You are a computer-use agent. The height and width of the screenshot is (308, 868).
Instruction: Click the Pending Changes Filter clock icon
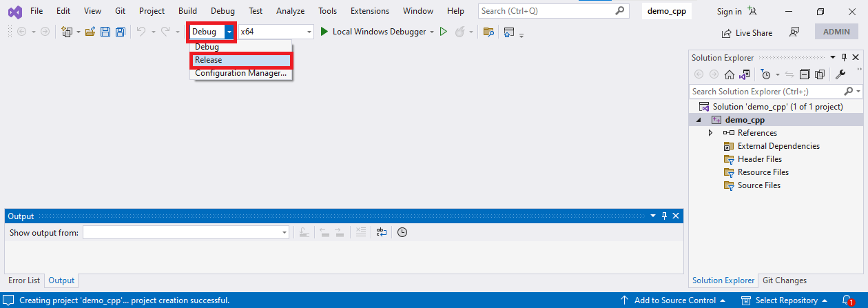click(765, 74)
